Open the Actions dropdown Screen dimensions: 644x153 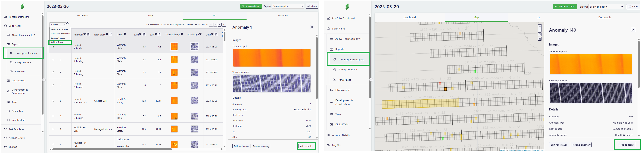coord(58,25)
